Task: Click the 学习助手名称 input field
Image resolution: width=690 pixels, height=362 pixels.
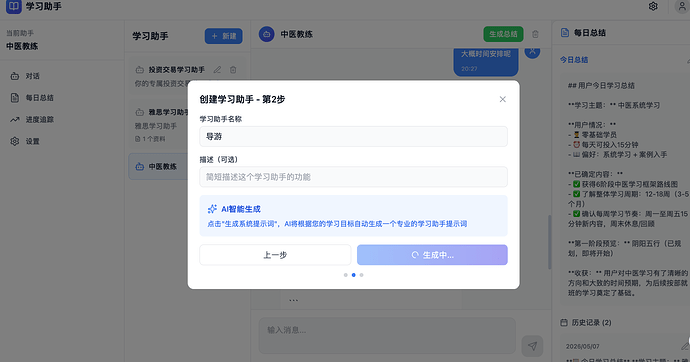Action: point(353,136)
